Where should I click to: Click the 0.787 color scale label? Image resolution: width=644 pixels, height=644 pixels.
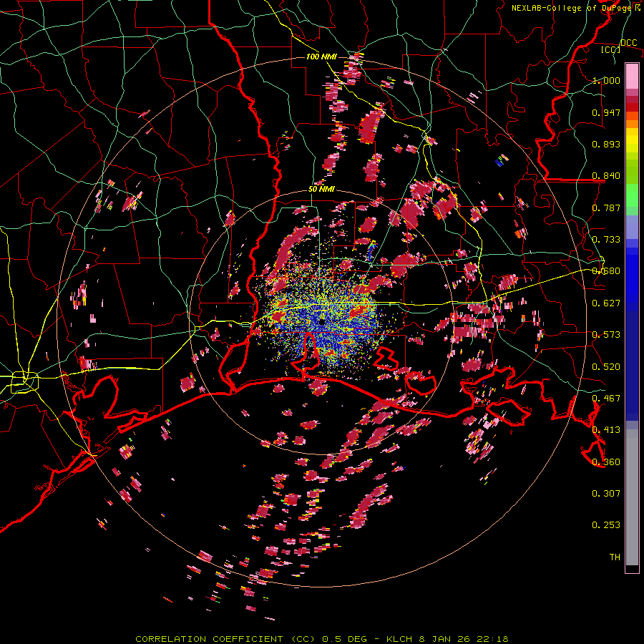pos(606,208)
